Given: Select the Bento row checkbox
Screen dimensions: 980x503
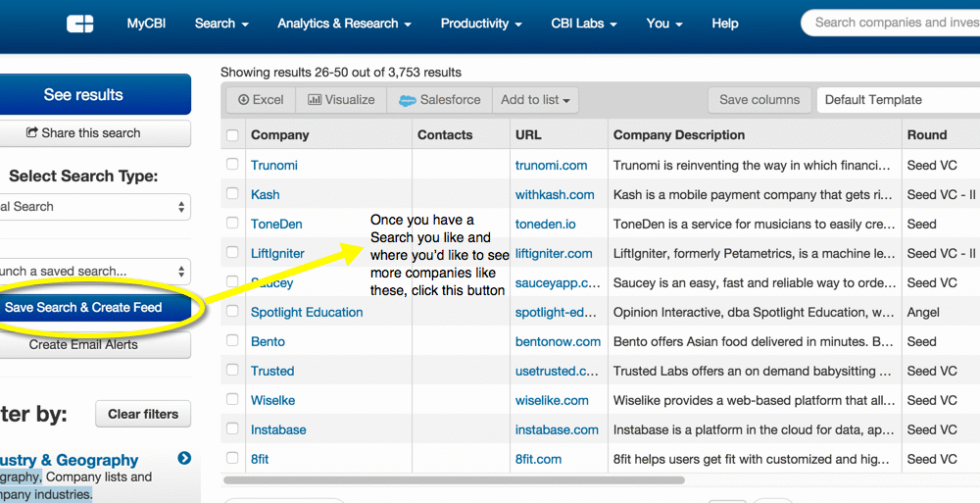Looking at the screenshot, I should point(232,340).
